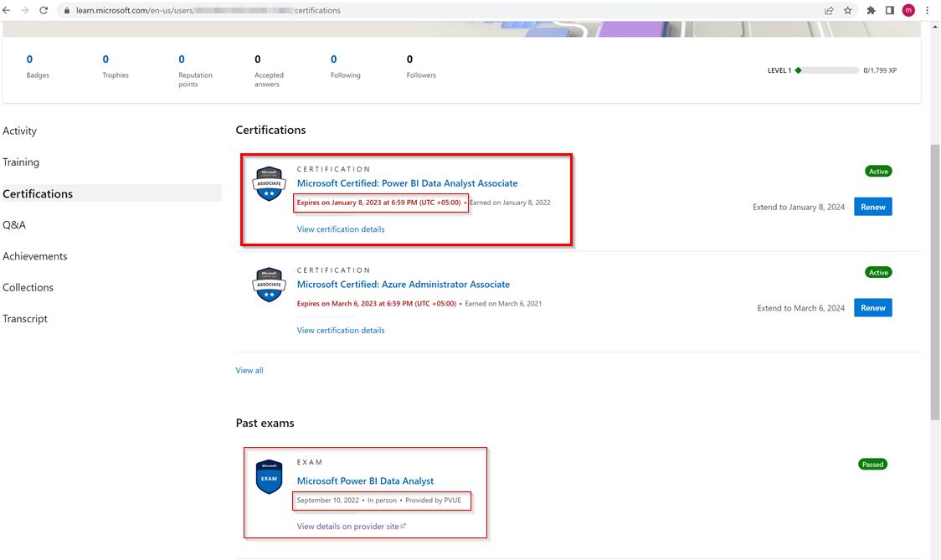Image resolution: width=941 pixels, height=560 pixels.
Task: Click 'September 10, 2022' exam date
Action: pyautogui.click(x=327, y=500)
